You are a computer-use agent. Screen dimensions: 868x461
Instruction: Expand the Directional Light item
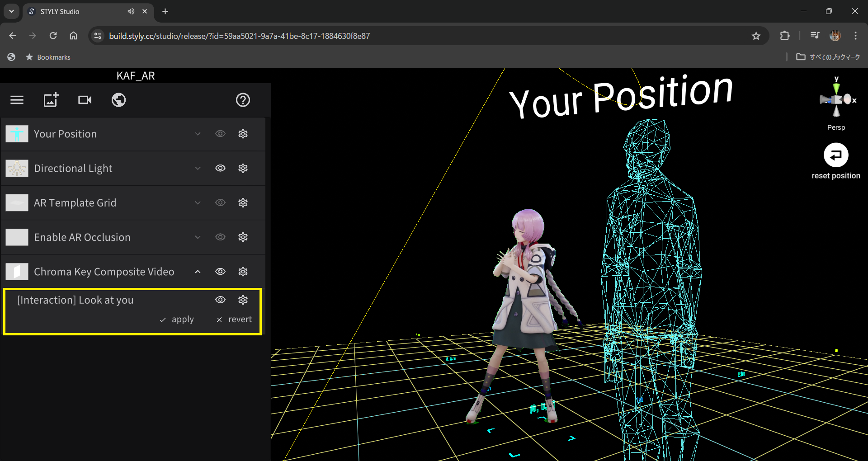click(198, 168)
